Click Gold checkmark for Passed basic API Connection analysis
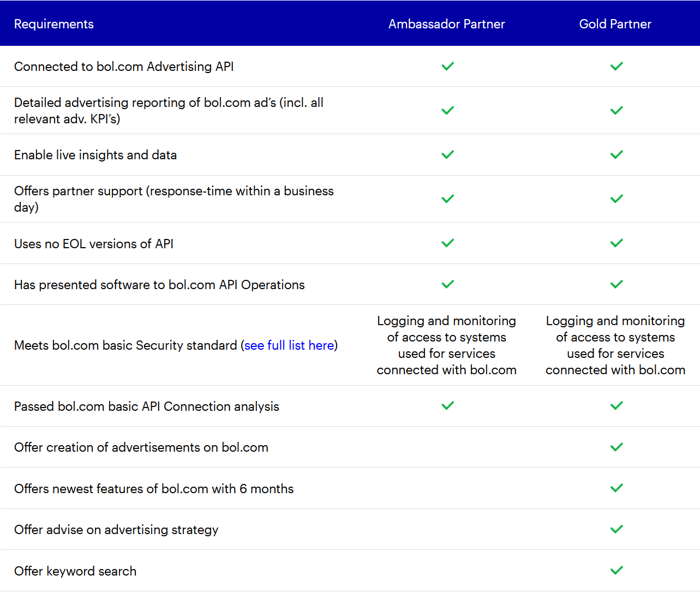Screen dimensions: 700x593 pos(617,405)
